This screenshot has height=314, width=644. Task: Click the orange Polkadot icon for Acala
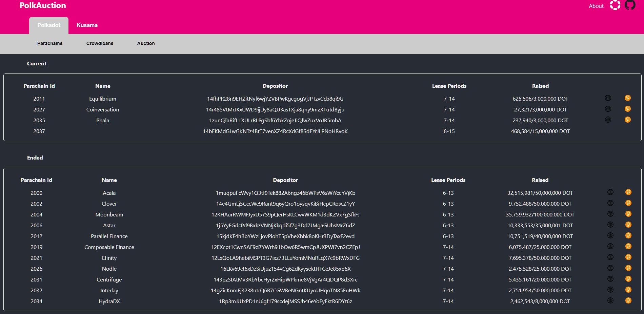[628, 192]
